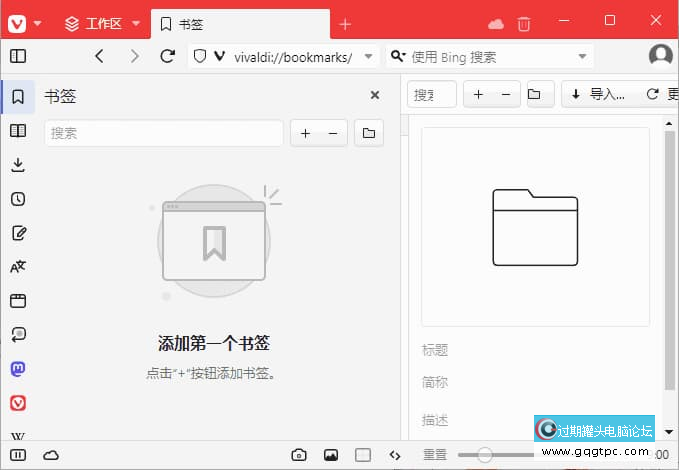Open the Translate panel in sidebar
Screen dimensions: 679x470
18,267
